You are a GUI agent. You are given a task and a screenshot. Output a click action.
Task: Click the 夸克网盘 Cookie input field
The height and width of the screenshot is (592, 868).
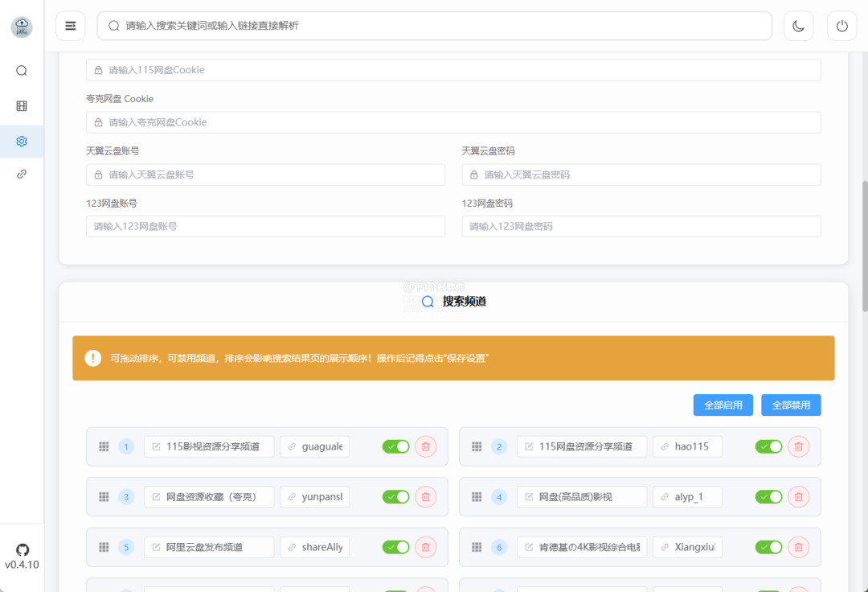[453, 122]
